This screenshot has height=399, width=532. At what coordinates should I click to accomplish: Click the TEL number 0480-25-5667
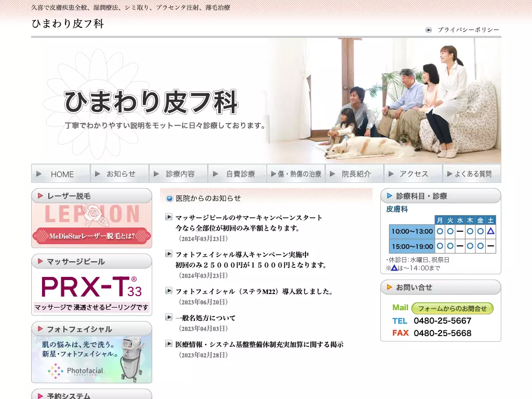click(x=443, y=321)
